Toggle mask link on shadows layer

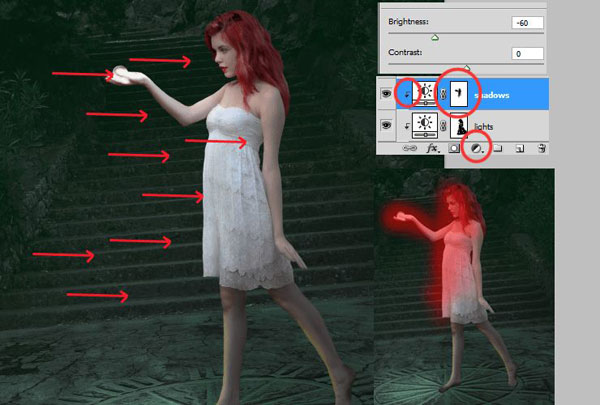pos(443,94)
